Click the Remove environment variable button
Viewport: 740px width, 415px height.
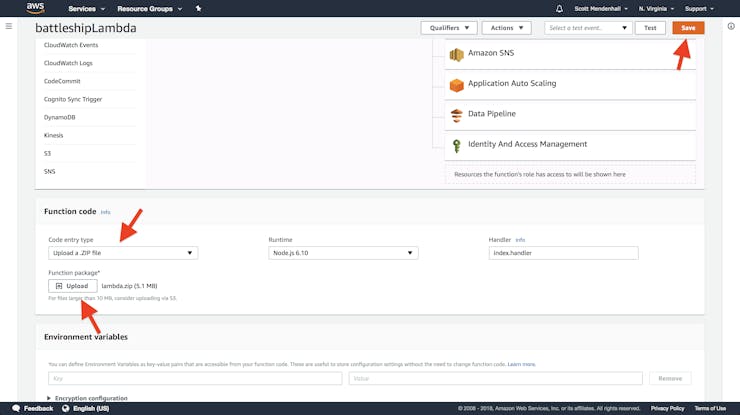coord(670,378)
